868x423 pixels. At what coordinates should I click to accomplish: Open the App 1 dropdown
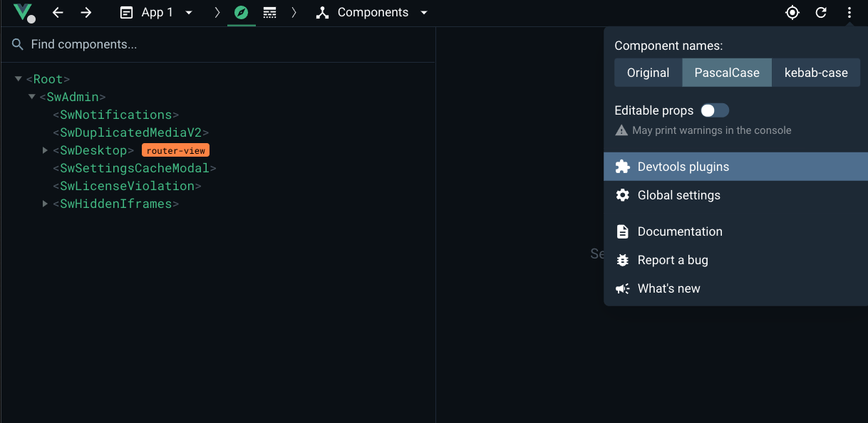click(x=187, y=12)
